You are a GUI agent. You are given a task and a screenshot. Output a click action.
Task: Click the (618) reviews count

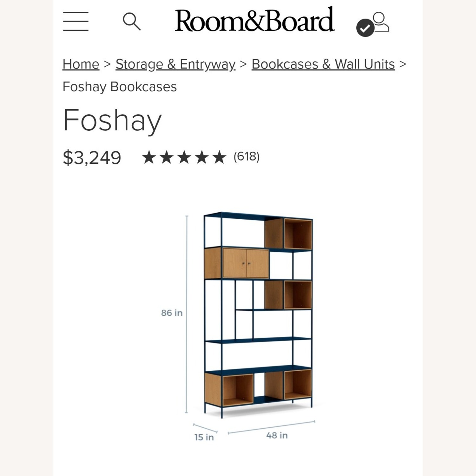tap(247, 156)
